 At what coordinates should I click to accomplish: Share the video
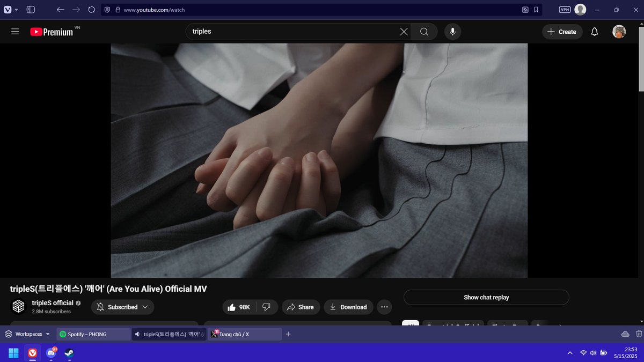coord(301,307)
